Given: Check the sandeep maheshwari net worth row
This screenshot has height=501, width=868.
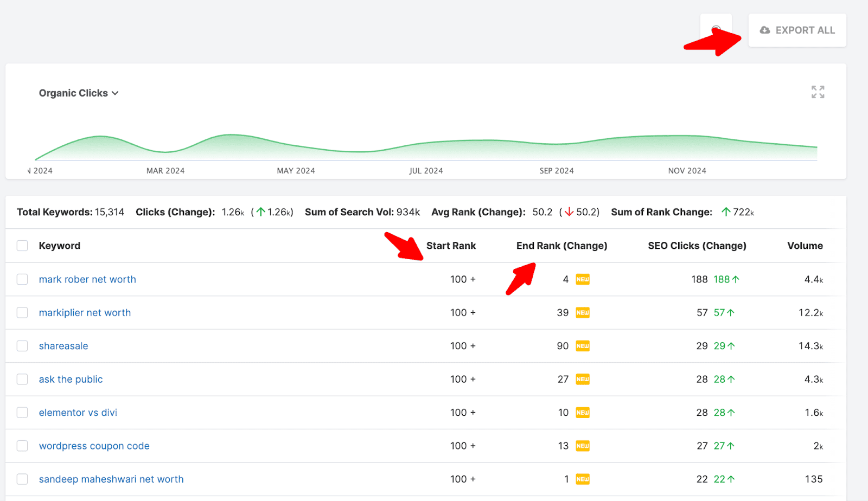Looking at the screenshot, I should [x=22, y=479].
